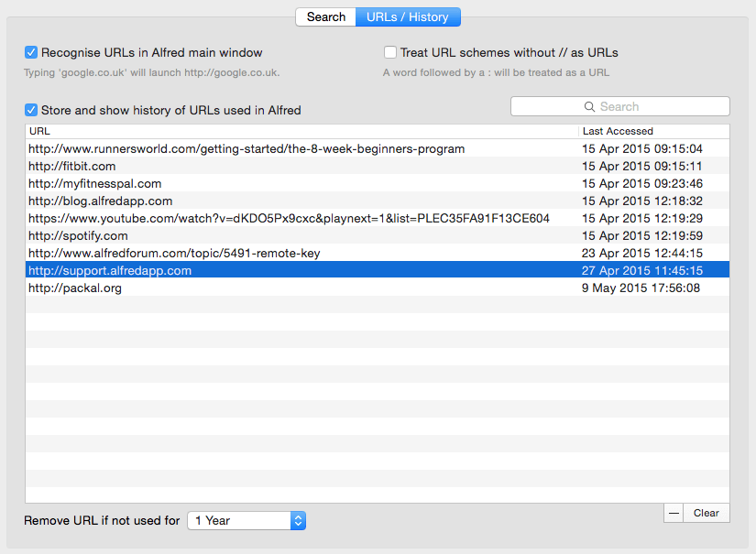Select the fitbit.com history entry
Viewport: 756px width, 554px height.
[x=72, y=166]
